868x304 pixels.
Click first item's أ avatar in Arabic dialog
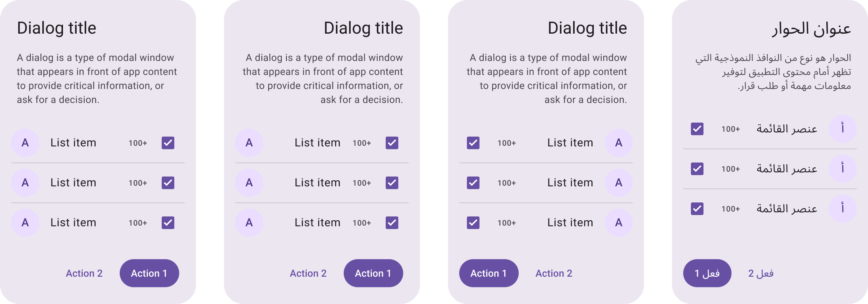pyautogui.click(x=843, y=129)
